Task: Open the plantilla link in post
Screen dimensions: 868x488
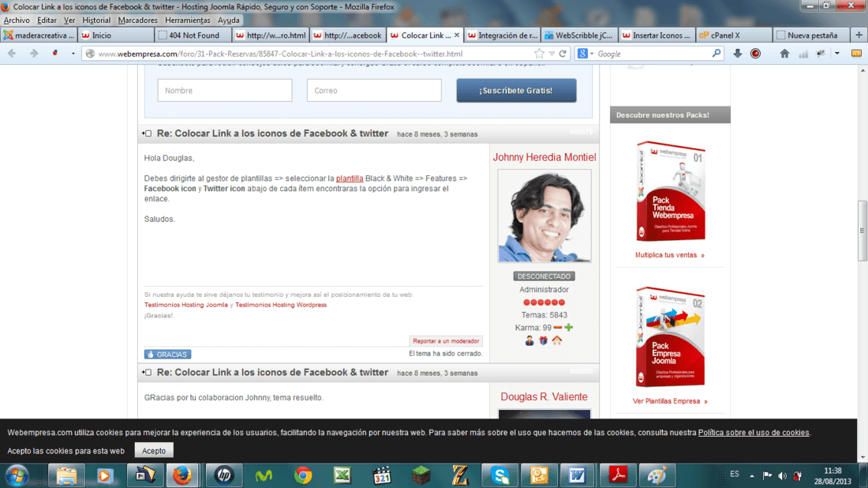Action: [x=350, y=178]
